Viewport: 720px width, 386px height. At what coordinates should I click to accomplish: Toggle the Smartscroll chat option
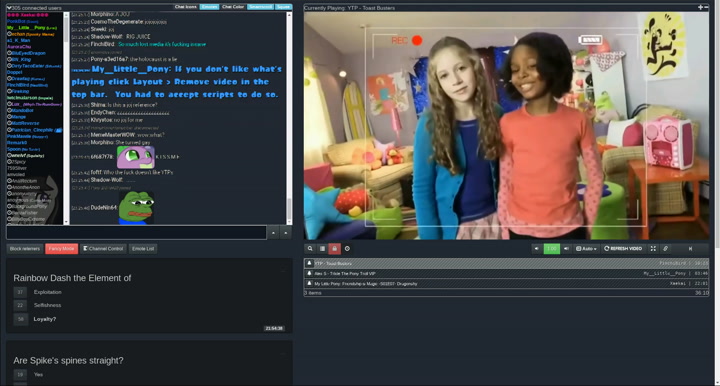click(x=260, y=7)
